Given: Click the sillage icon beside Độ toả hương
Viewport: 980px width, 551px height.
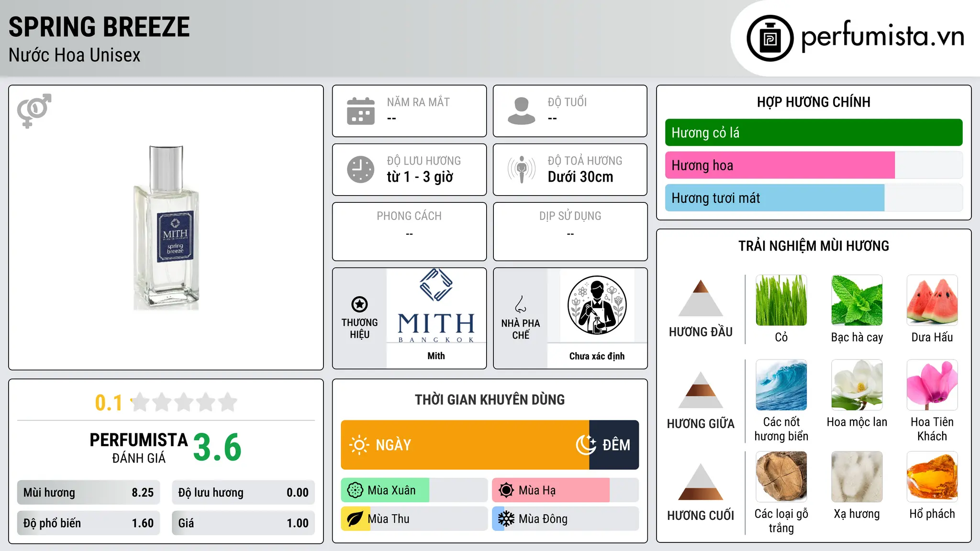Looking at the screenshot, I should pos(522,169).
